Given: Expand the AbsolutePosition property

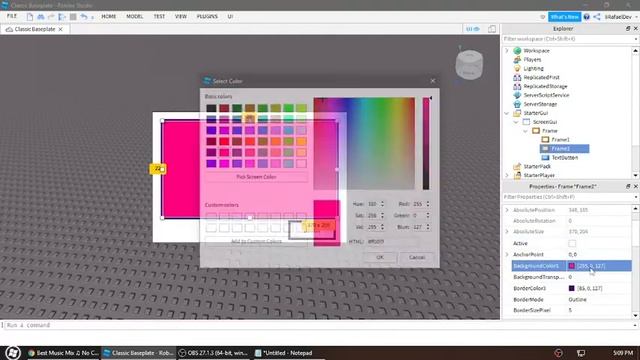Looking at the screenshot, I should [x=507, y=210].
